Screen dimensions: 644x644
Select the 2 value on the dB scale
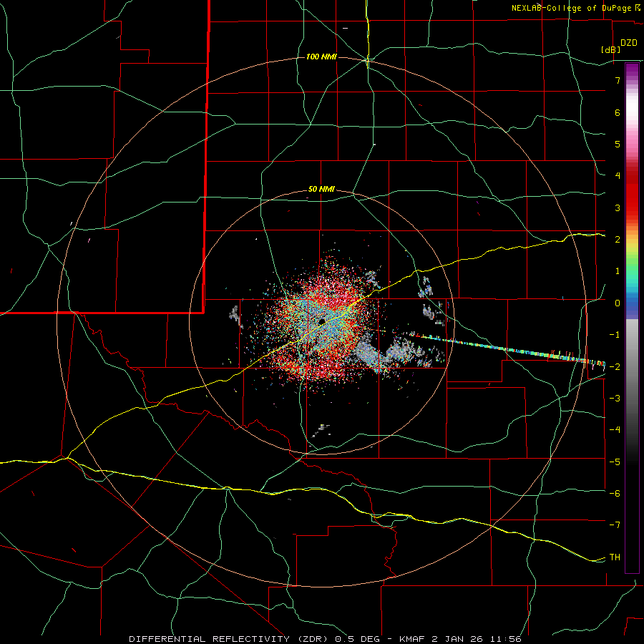pyautogui.click(x=618, y=240)
